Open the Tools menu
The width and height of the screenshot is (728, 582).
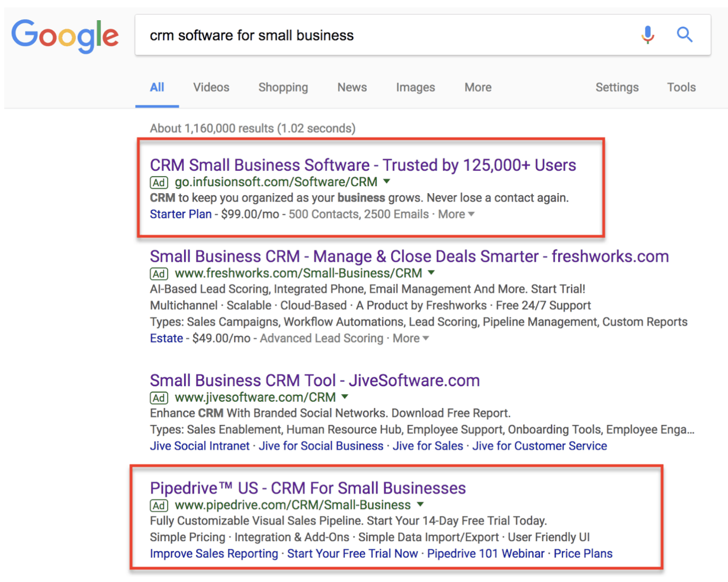tap(682, 87)
